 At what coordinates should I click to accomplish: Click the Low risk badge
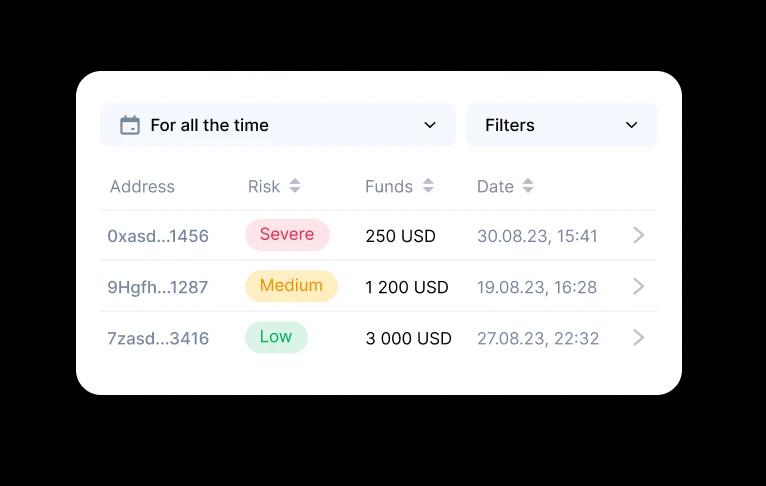pyautogui.click(x=276, y=337)
